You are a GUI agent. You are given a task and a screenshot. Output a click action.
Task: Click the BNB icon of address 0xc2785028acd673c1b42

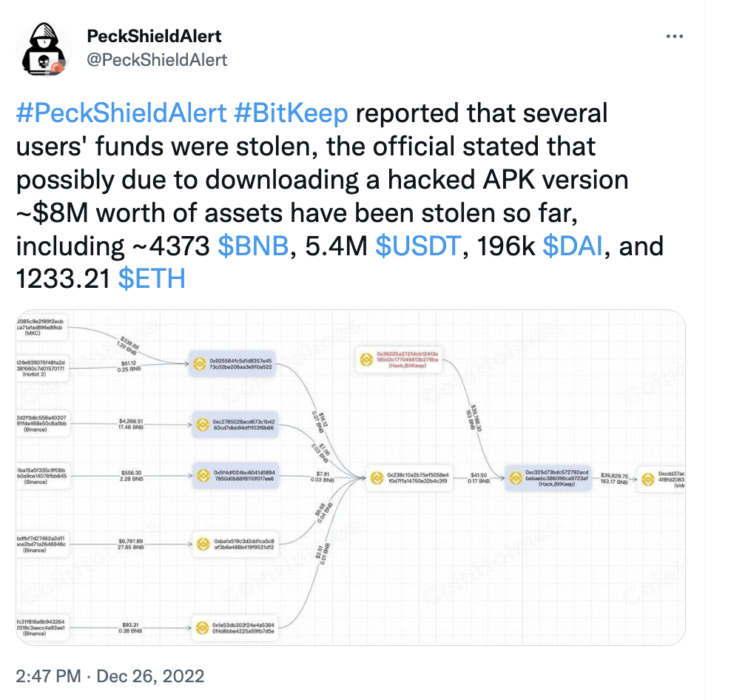(203, 425)
